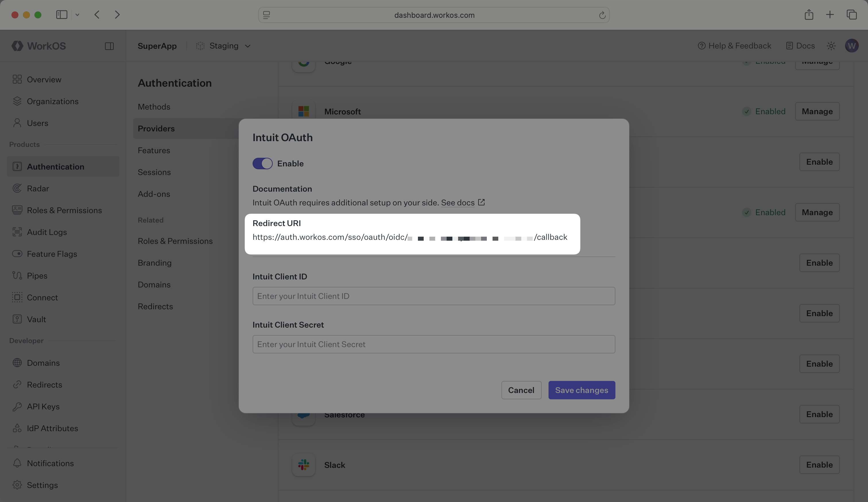Collapse the panel using the sidebar icon
868x502 pixels.
coord(110,46)
